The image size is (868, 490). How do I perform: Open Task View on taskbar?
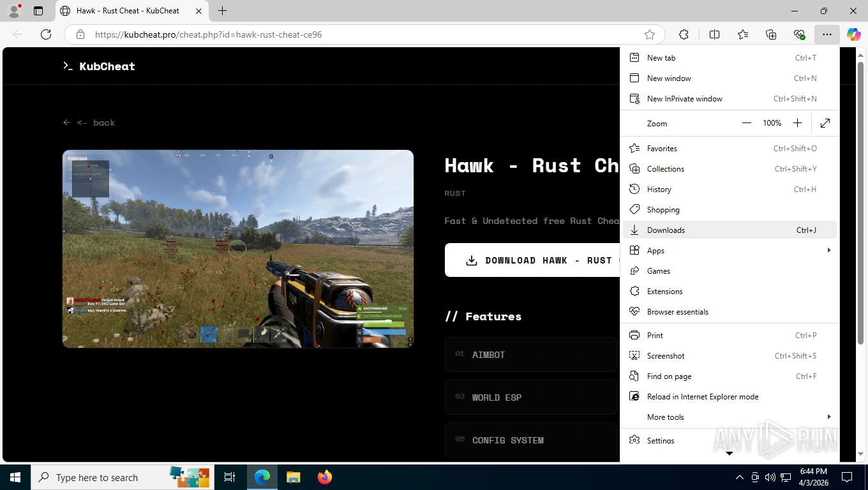(230, 477)
